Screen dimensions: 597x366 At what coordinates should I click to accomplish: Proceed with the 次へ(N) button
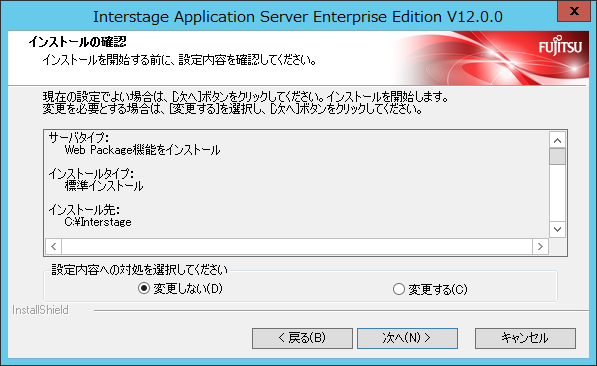407,338
